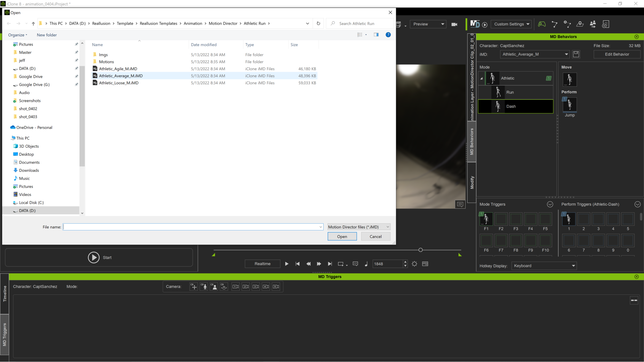Click the Start button

(99, 257)
